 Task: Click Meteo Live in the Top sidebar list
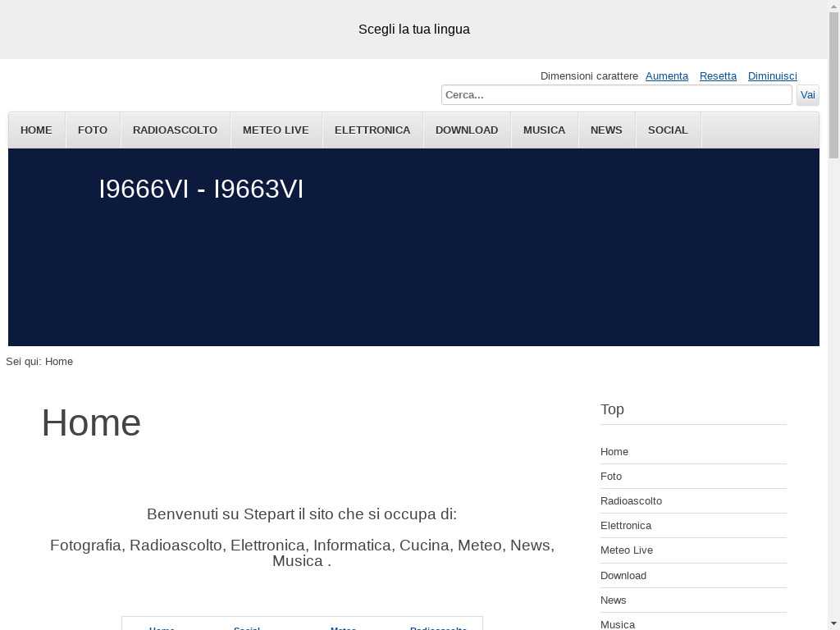pyautogui.click(x=626, y=550)
